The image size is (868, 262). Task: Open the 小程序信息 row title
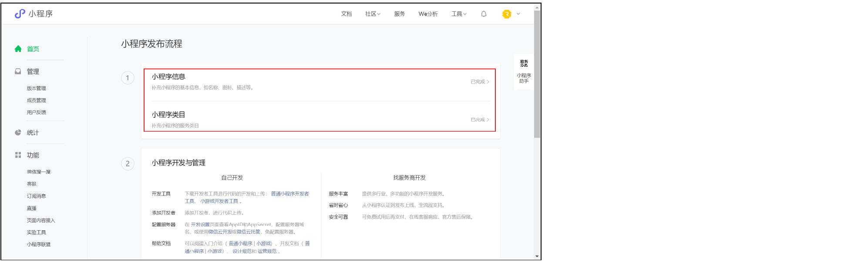[168, 77]
